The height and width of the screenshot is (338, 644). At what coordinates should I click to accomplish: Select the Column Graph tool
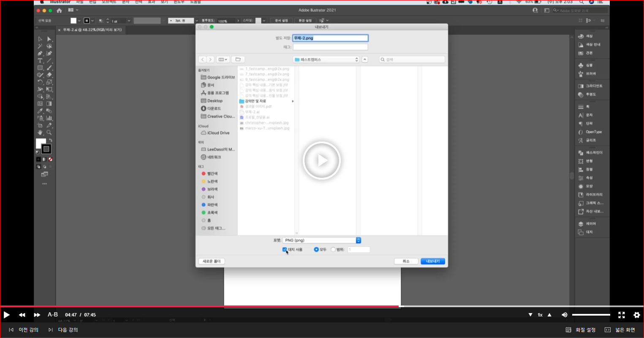point(49,118)
